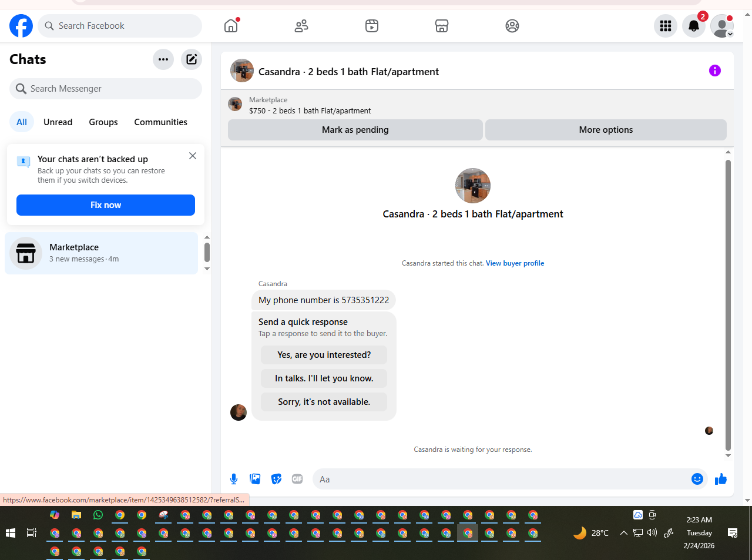Record a voice clip with microphone icon

pos(234,479)
